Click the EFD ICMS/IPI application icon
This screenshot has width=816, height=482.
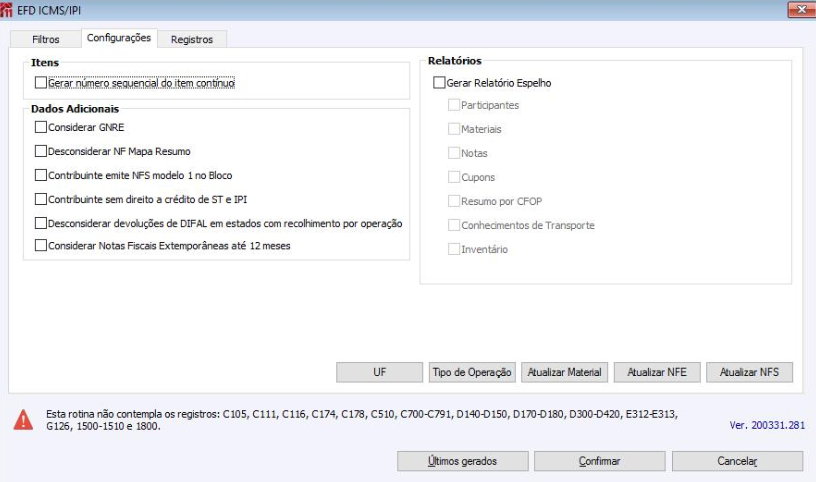coord(8,10)
